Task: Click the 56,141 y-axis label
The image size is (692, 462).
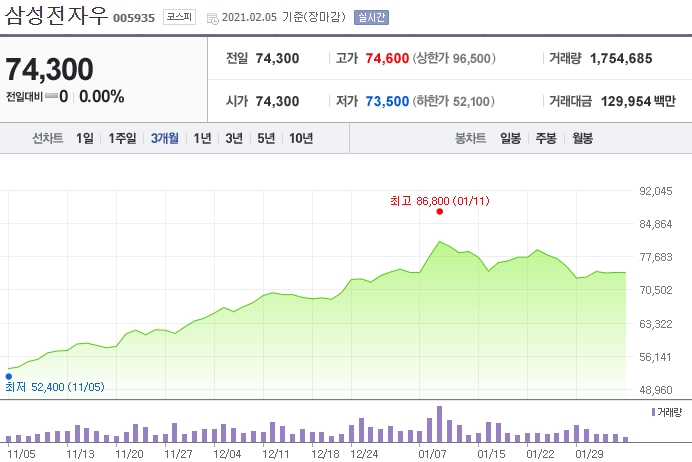Action: tap(655, 357)
